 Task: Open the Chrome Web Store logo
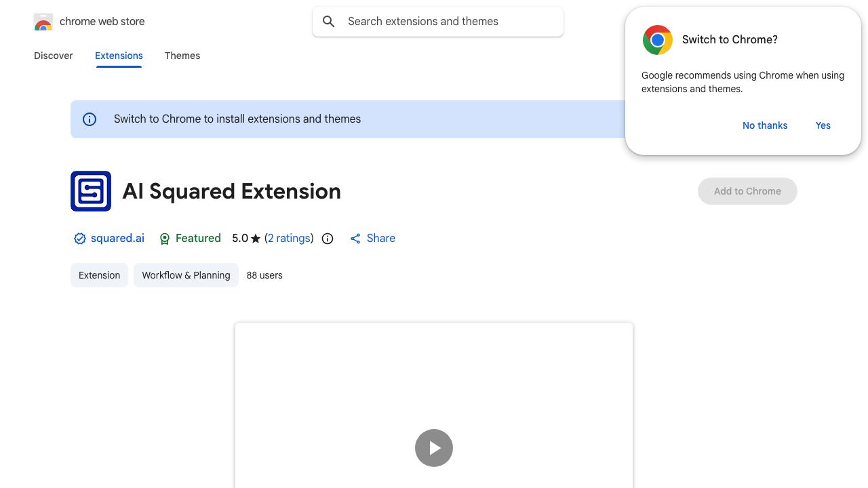point(43,22)
